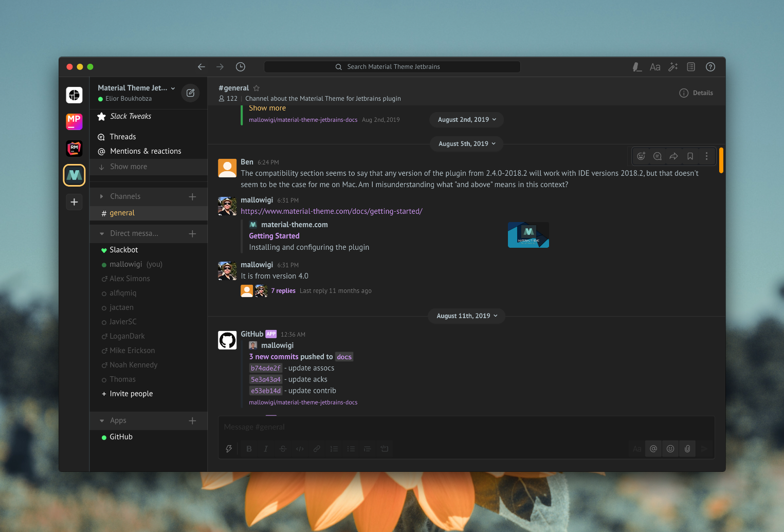784x532 pixels.
Task: Go back in history with left arrow
Action: click(202, 67)
